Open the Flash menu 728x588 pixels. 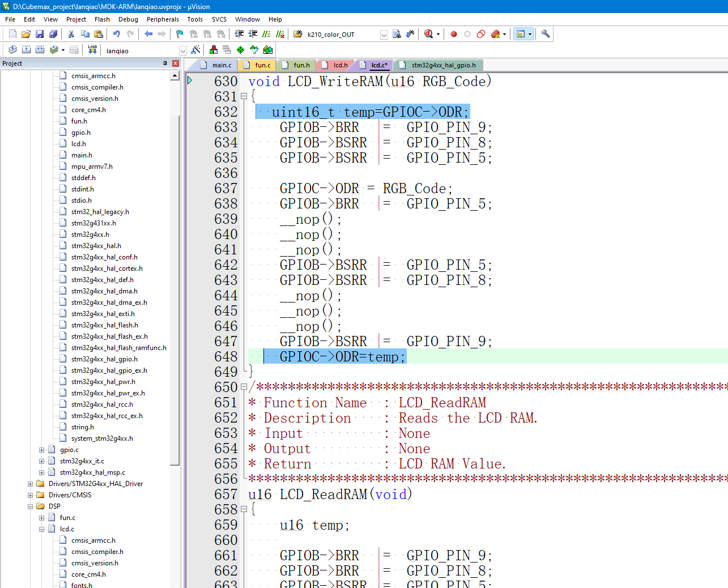point(102,19)
